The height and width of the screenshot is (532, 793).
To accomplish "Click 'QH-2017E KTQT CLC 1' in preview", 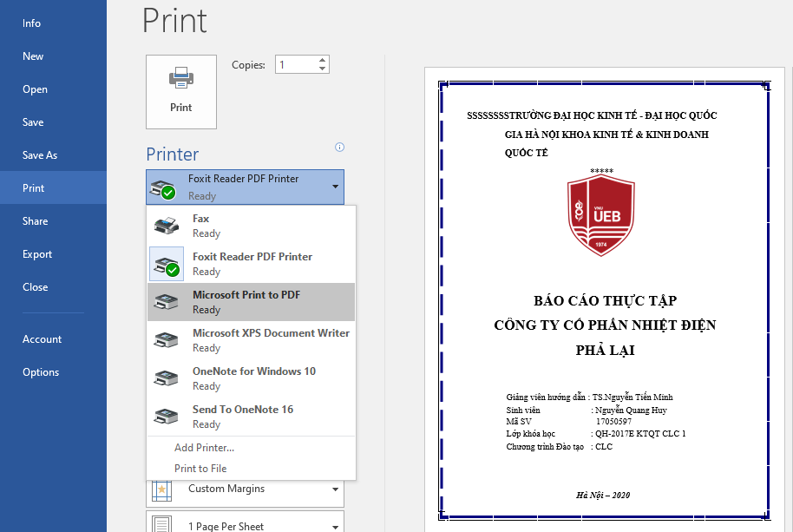I will 640,433.
